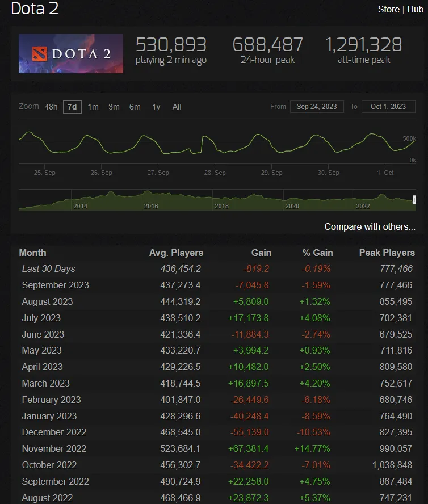Screen dimensions: 428x504
Task: Click average players value 401,847.0
Action: 181,400
